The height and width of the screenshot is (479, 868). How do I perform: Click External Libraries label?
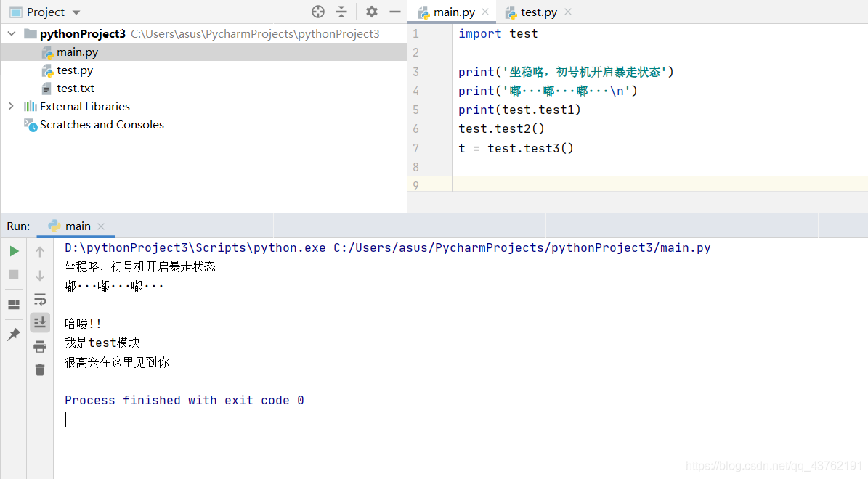[85, 106]
